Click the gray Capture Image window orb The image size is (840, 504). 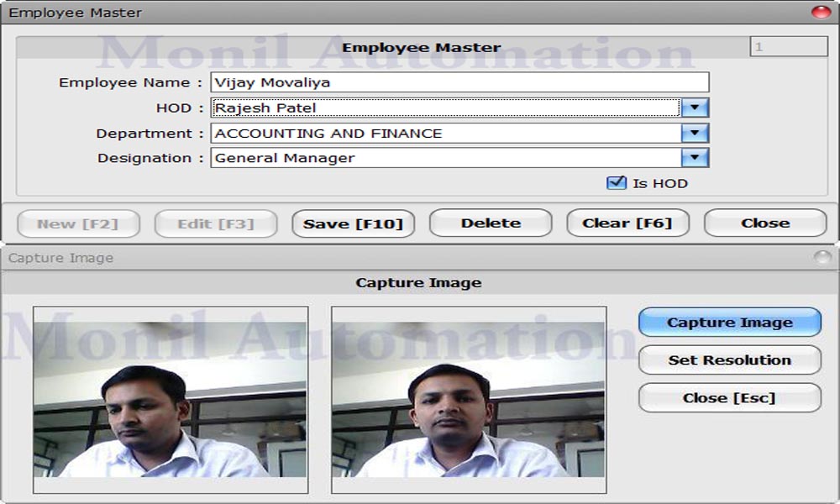tap(822, 257)
